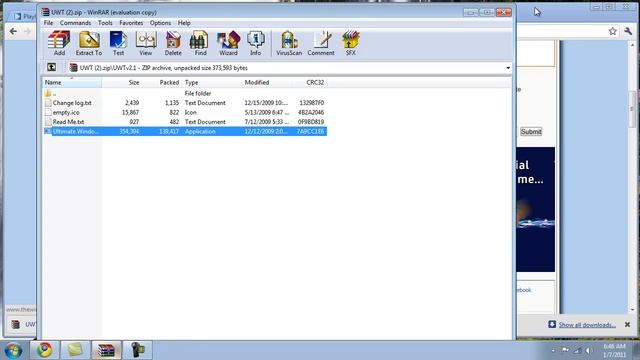Select the Change log.txt row name

(x=72, y=103)
